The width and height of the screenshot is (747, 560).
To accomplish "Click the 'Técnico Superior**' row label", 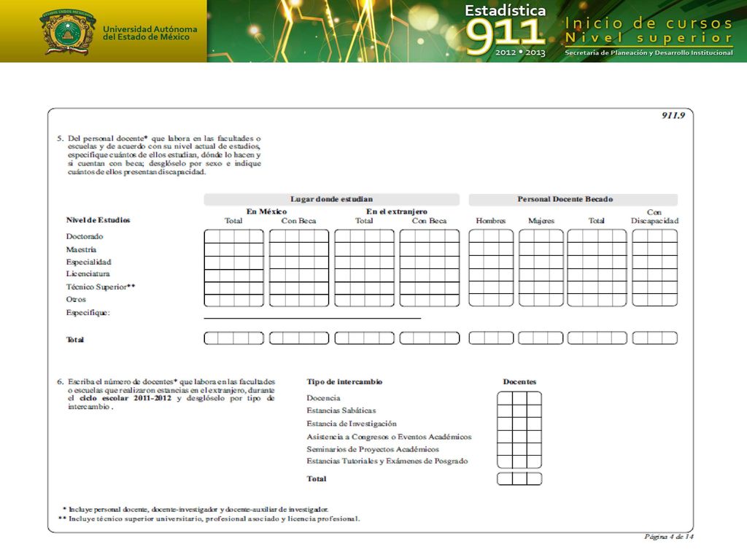I will pos(101,287).
